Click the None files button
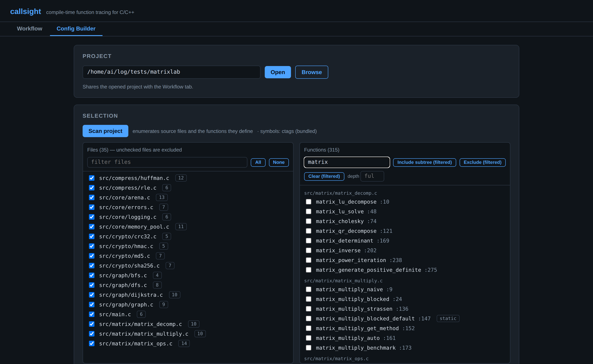 pos(278,162)
